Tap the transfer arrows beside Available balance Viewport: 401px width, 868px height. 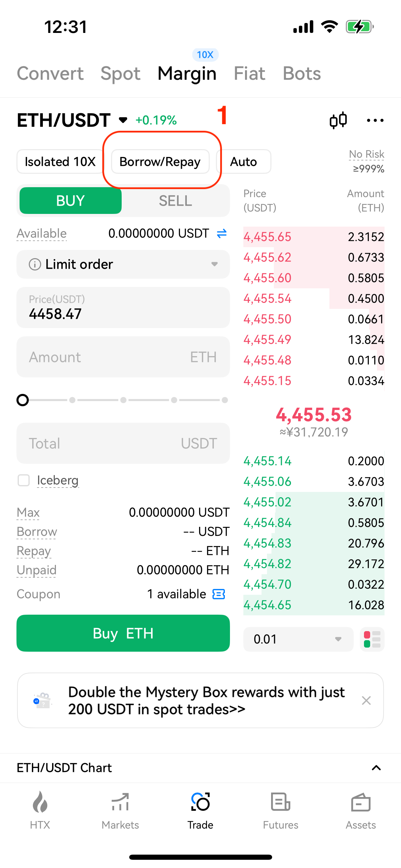(x=222, y=234)
